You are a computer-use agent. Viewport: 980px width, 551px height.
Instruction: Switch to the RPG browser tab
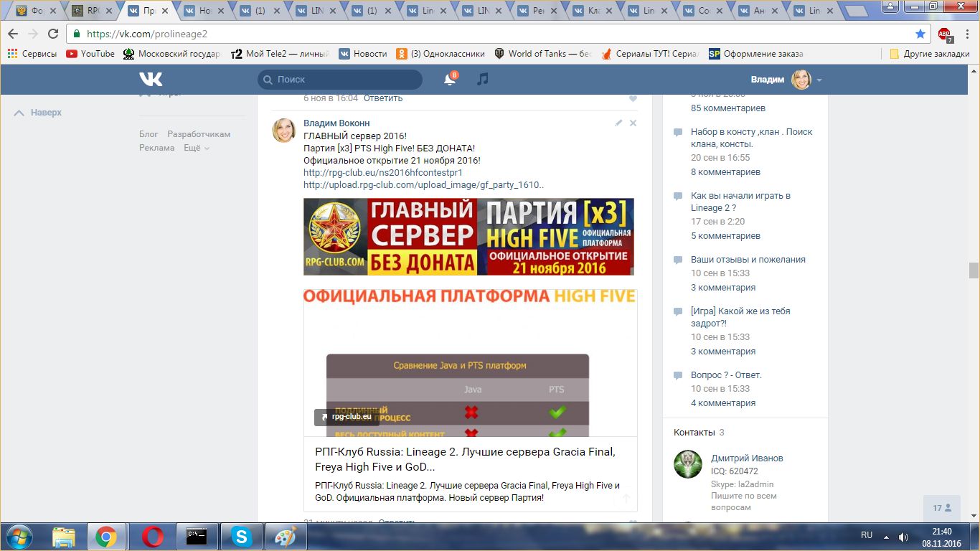(x=93, y=11)
